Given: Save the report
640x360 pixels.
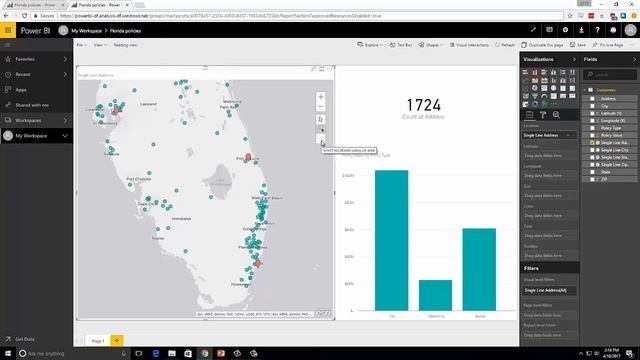Looking at the screenshot, I should pyautogui.click(x=578, y=45).
